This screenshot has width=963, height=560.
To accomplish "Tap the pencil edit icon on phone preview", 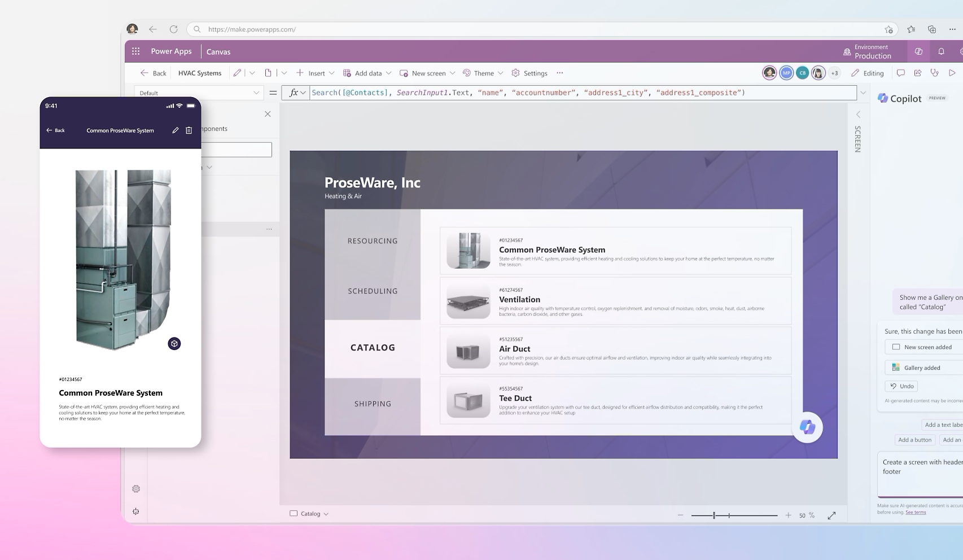I will click(x=176, y=130).
